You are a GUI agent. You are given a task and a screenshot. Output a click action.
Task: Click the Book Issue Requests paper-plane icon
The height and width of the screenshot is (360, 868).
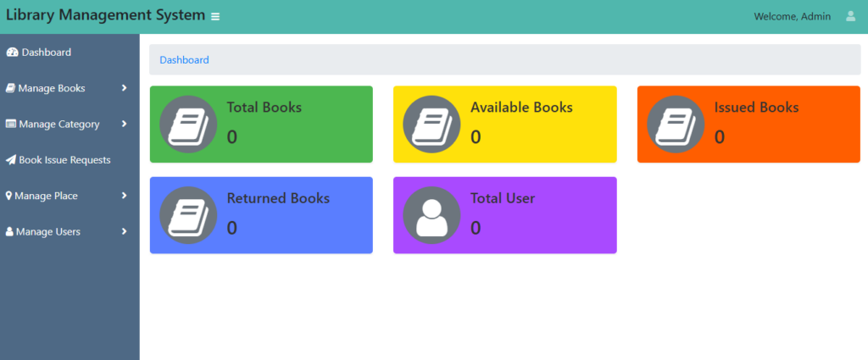pos(11,160)
